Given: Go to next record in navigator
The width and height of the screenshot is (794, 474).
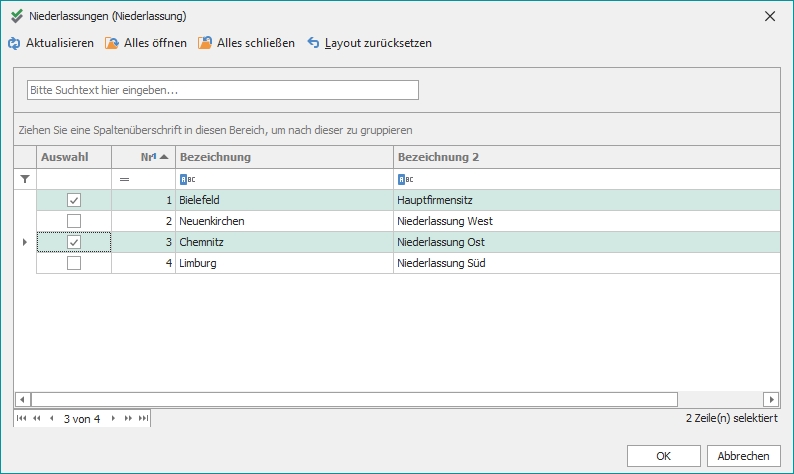Looking at the screenshot, I should [113, 419].
